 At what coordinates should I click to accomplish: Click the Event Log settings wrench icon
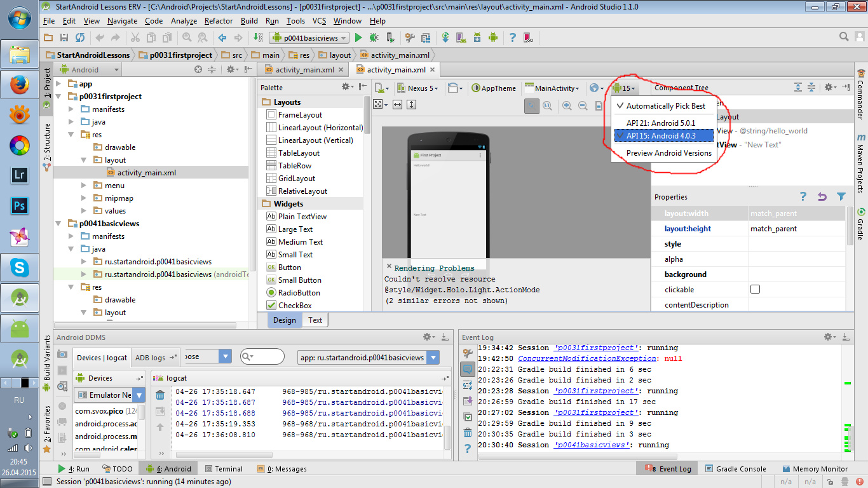click(x=468, y=353)
